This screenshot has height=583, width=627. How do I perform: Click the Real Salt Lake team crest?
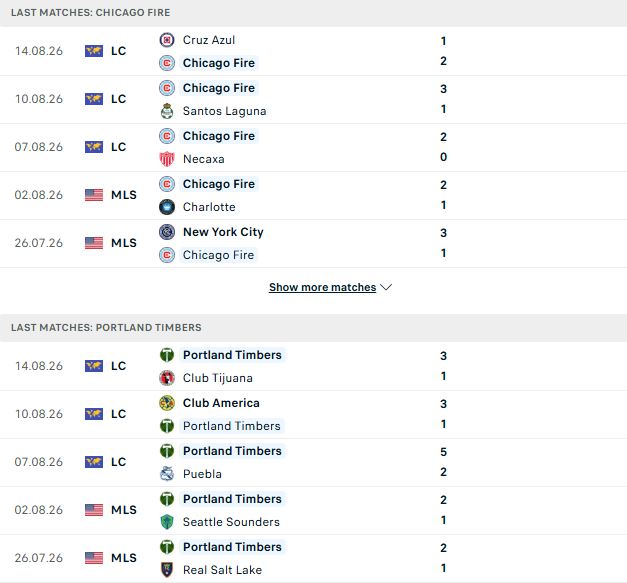167,570
